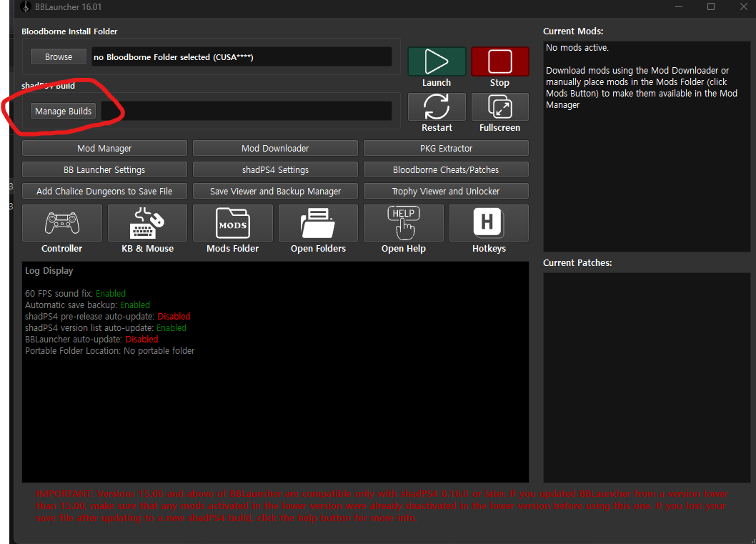Click the Bloodborne folder path field
This screenshot has width=756, height=544.
tap(242, 57)
